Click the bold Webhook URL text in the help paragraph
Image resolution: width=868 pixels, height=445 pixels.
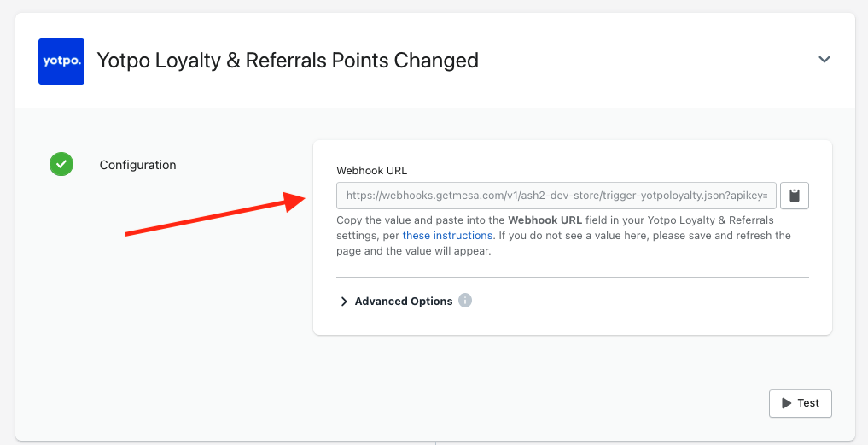click(545, 220)
